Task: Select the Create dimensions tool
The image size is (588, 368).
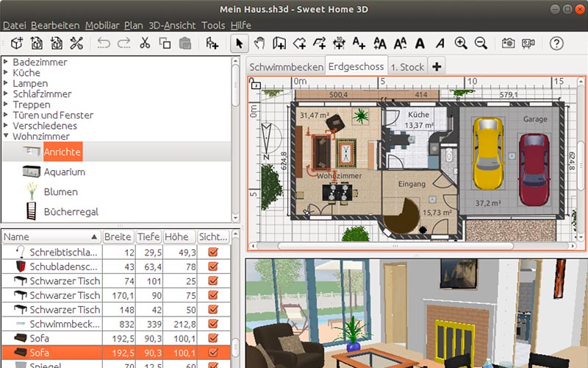Action: pos(340,43)
